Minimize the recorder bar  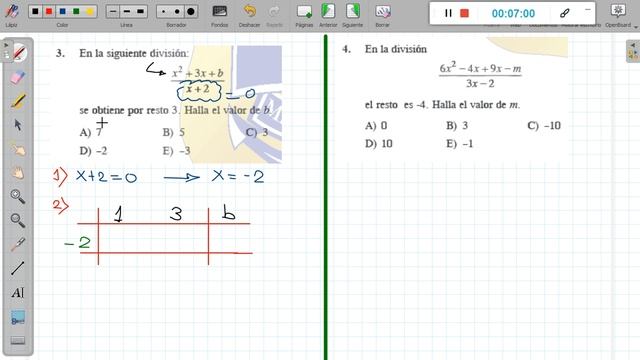(588, 9)
